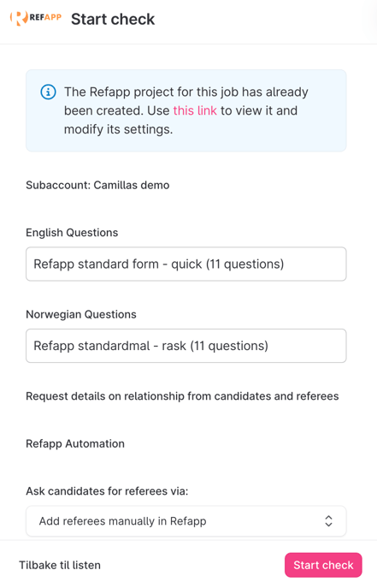The height and width of the screenshot is (588, 377).
Task: Click the "Subaccount: Camillas demo" text
Action: pyautogui.click(x=97, y=185)
